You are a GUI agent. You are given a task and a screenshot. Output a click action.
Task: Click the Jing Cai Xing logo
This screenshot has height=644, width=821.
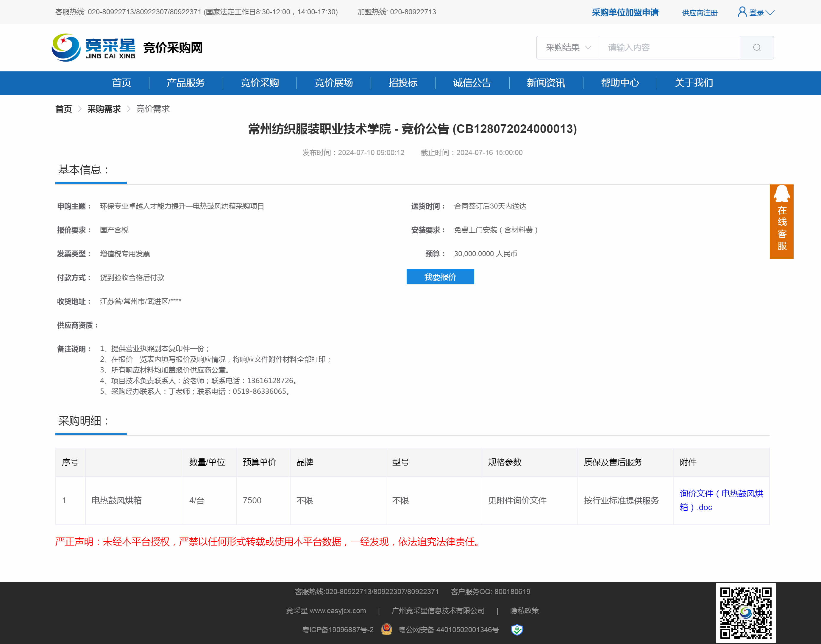(x=93, y=48)
